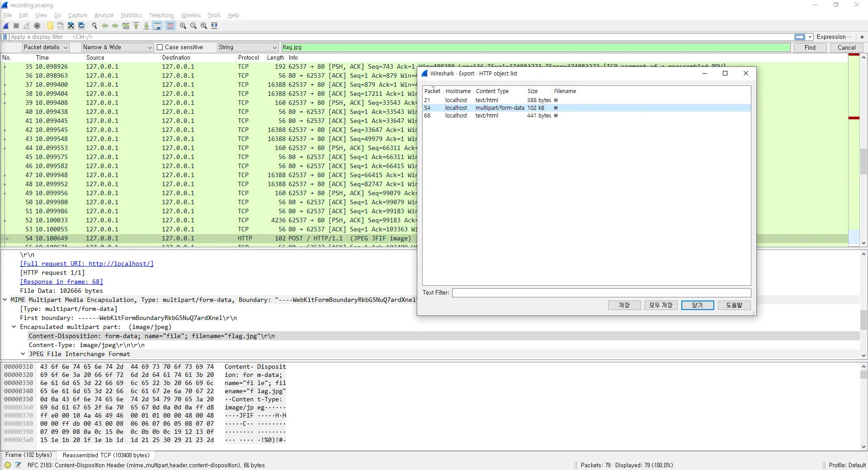Select the packet 21 text/html object row
868x470 pixels.
pyautogui.click(x=586, y=100)
